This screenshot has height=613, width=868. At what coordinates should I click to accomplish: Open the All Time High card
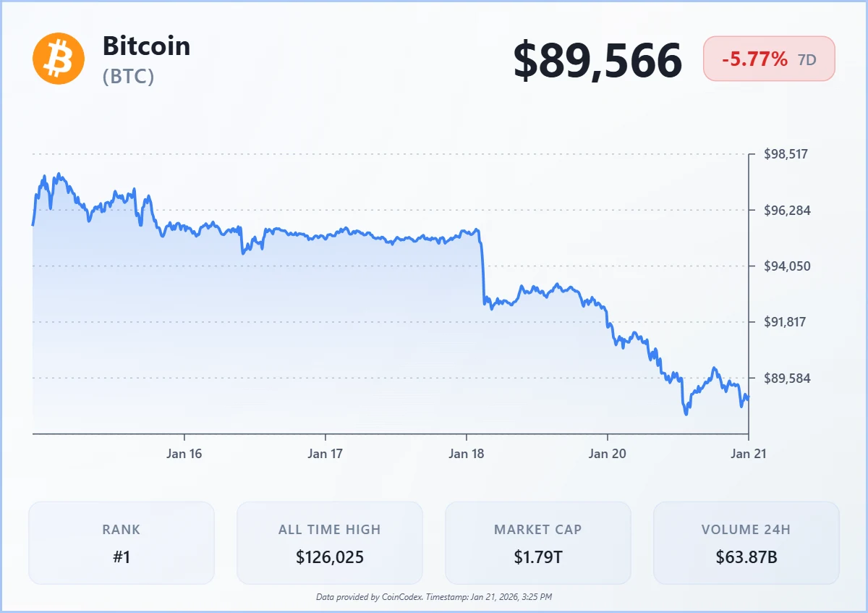tap(330, 543)
